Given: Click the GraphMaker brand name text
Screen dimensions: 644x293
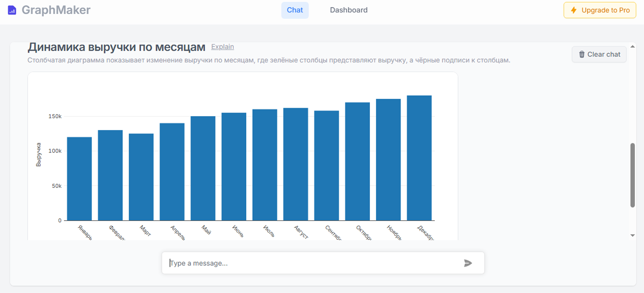Looking at the screenshot, I should (x=56, y=10).
